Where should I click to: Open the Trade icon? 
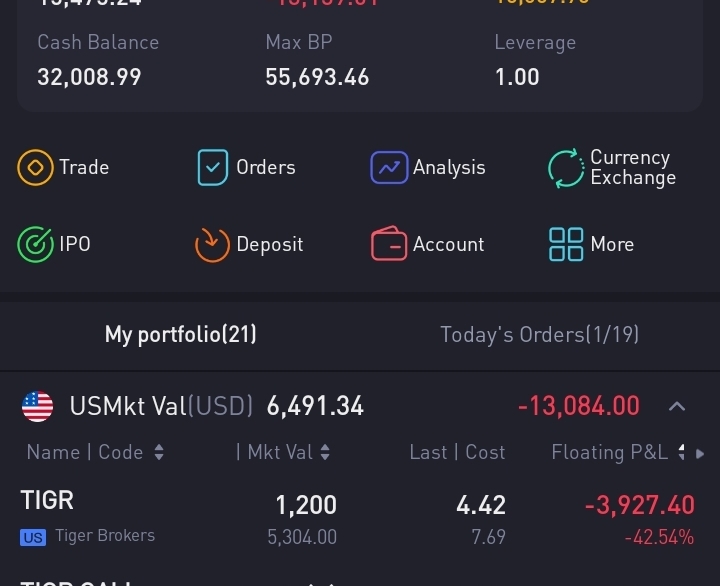(36, 167)
